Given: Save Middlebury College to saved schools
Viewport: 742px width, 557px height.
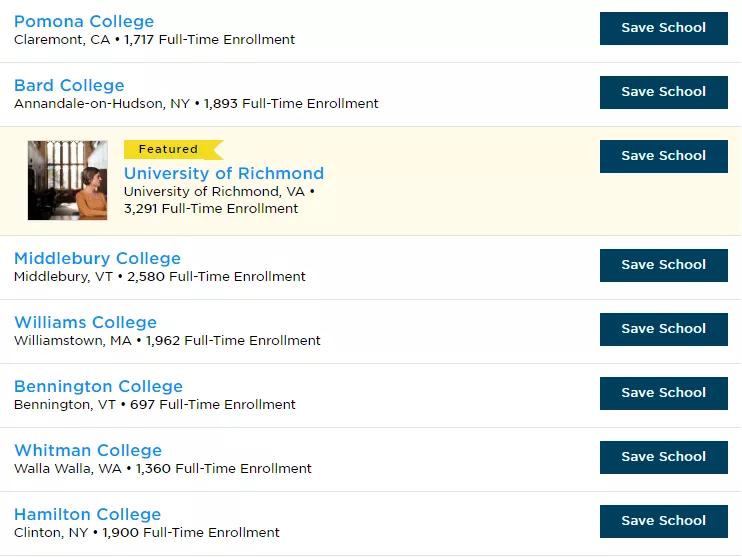Looking at the screenshot, I should pyautogui.click(x=663, y=265).
